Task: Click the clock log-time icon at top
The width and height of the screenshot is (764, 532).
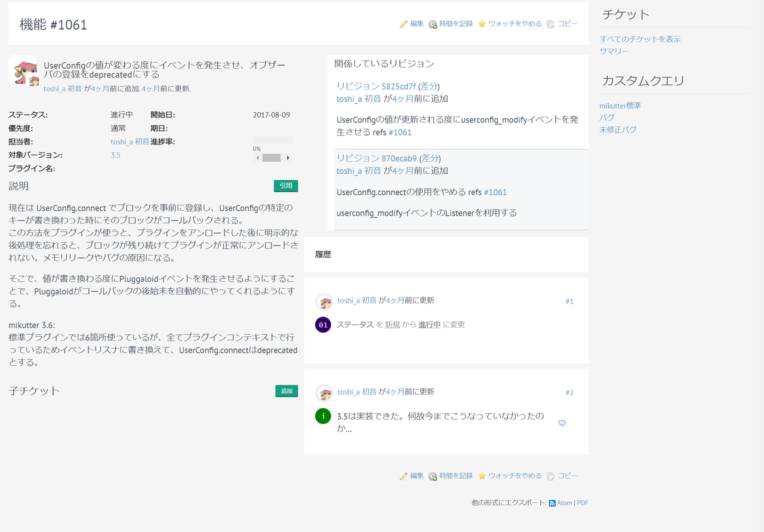Action: pos(433,24)
